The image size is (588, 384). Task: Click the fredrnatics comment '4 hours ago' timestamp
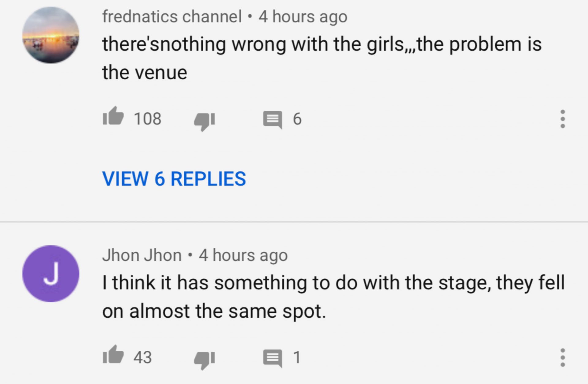coord(303,17)
